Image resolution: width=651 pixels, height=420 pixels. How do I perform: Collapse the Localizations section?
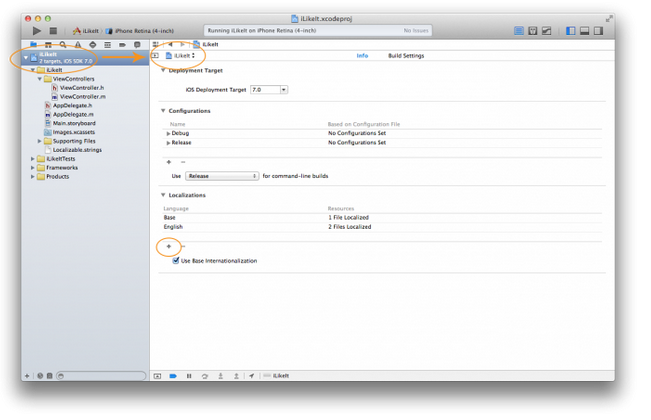tap(163, 195)
